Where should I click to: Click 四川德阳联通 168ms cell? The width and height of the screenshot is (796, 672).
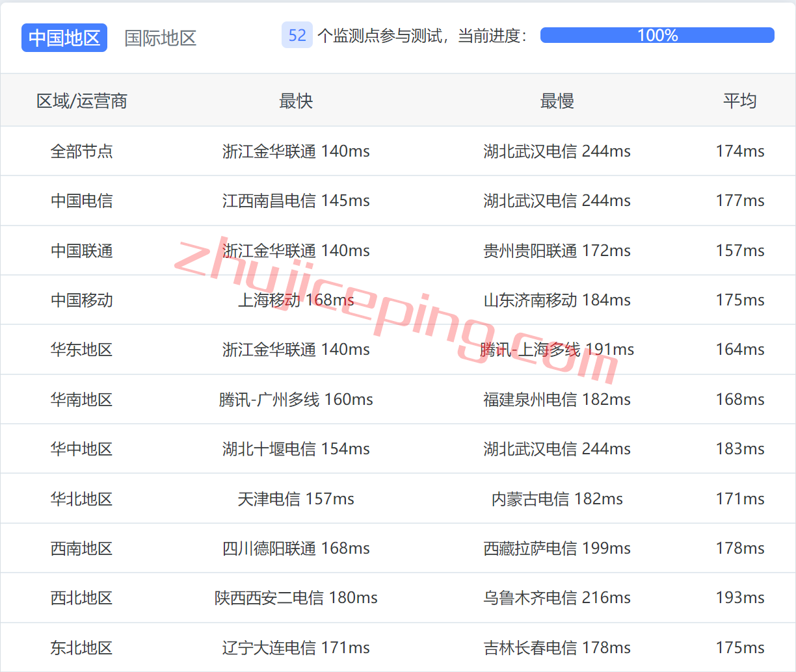click(296, 548)
